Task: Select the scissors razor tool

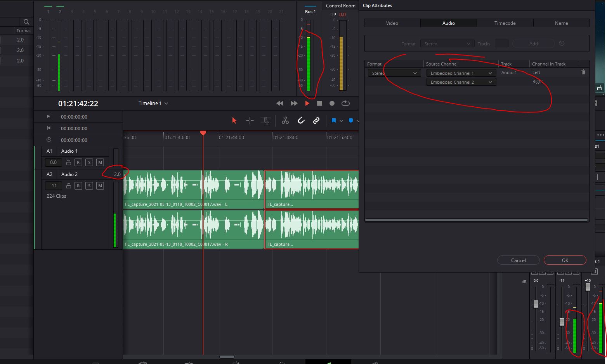Action: pos(285,121)
